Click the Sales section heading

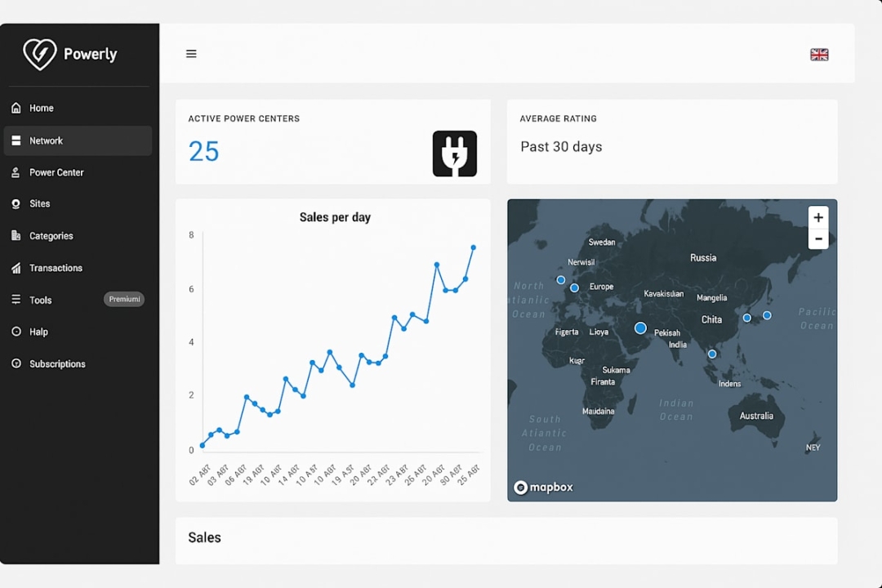pyautogui.click(x=204, y=538)
